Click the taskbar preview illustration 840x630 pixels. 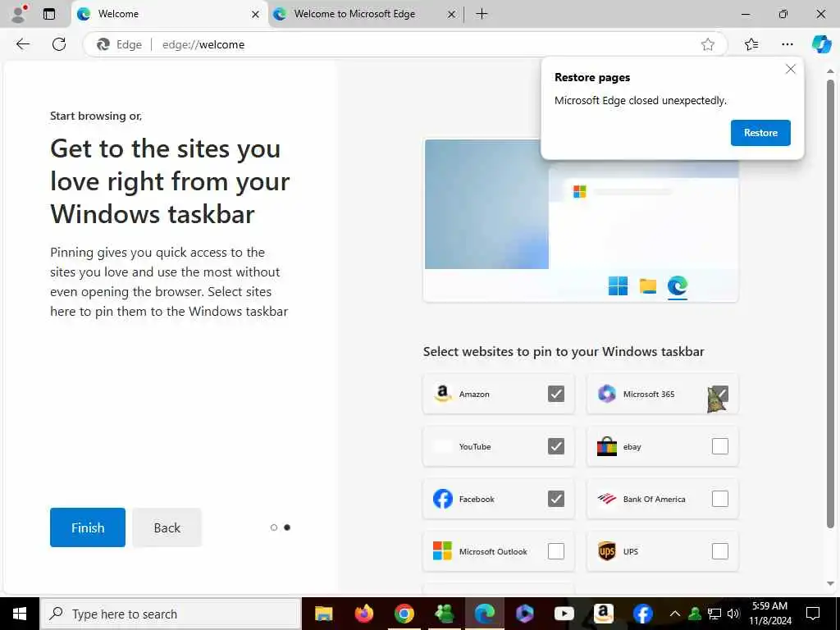pos(581,220)
